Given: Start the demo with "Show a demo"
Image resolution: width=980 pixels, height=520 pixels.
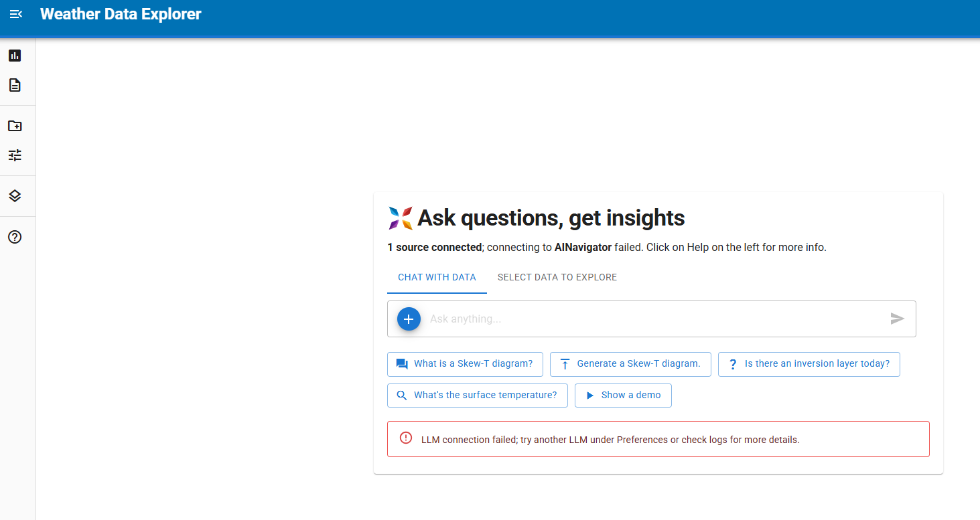Looking at the screenshot, I should coord(623,396).
